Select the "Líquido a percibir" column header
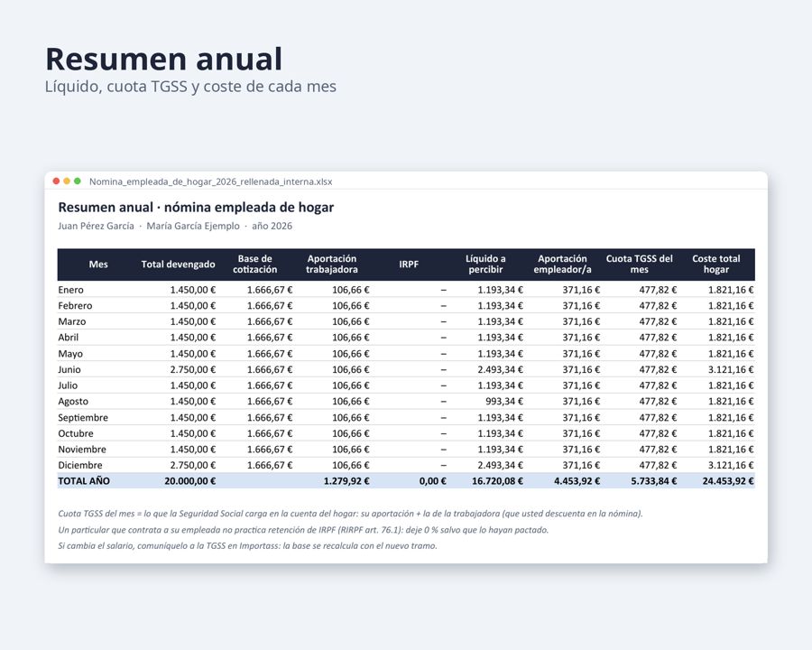This screenshot has height=650, width=812. (485, 265)
